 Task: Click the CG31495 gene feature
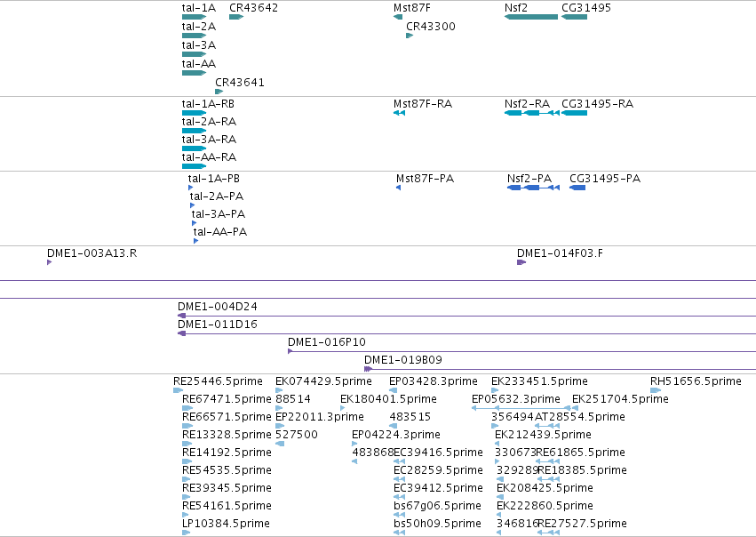coord(574,17)
